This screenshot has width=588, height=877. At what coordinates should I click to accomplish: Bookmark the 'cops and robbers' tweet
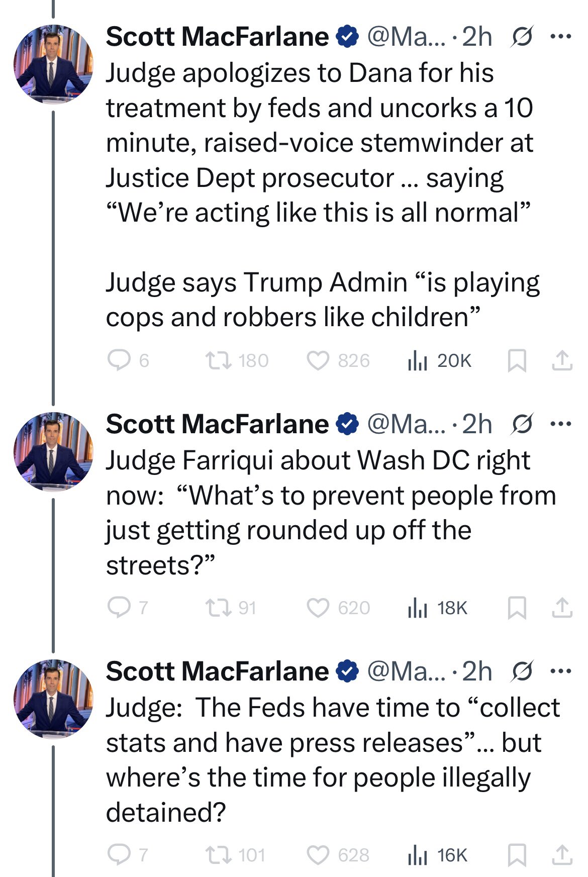pos(517,360)
